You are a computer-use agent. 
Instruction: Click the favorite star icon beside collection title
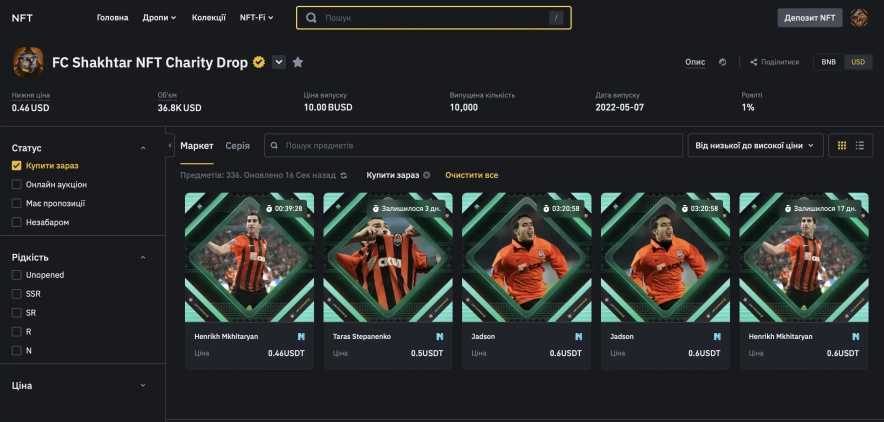298,62
